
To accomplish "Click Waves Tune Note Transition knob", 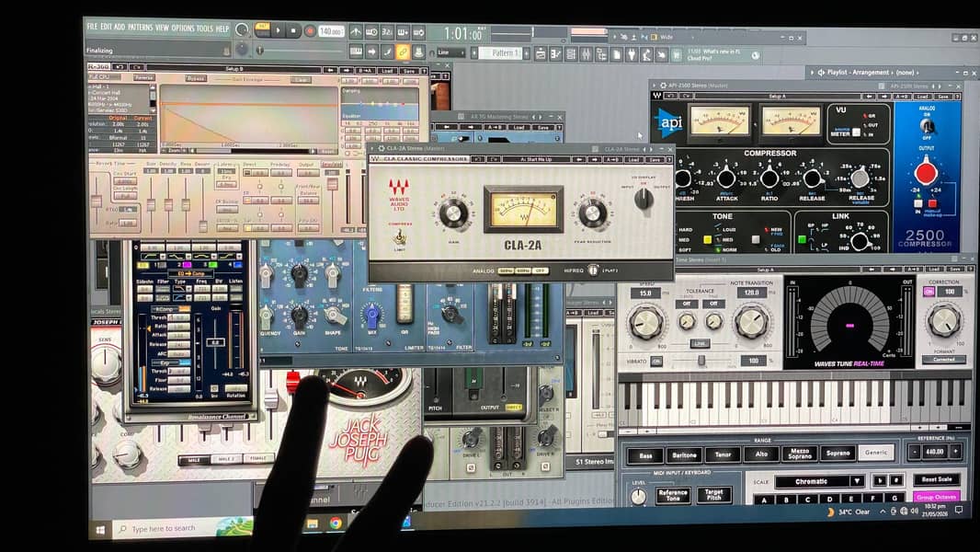I will click(x=752, y=322).
